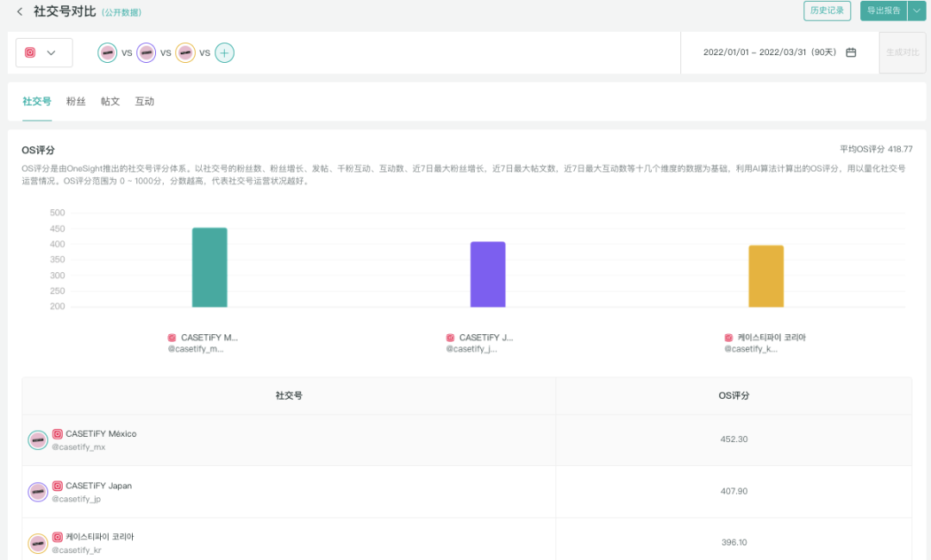Click the teal CASETiFY México chart bar
The height and width of the screenshot is (560, 931).
click(x=209, y=268)
